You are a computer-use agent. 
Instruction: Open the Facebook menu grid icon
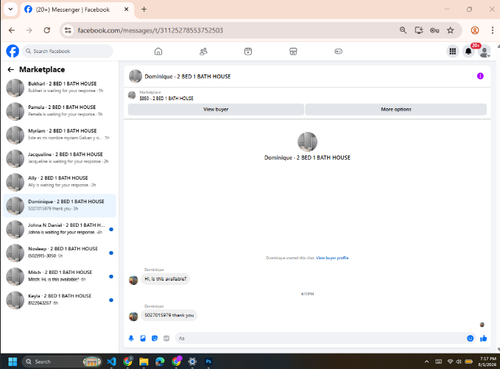pos(453,51)
